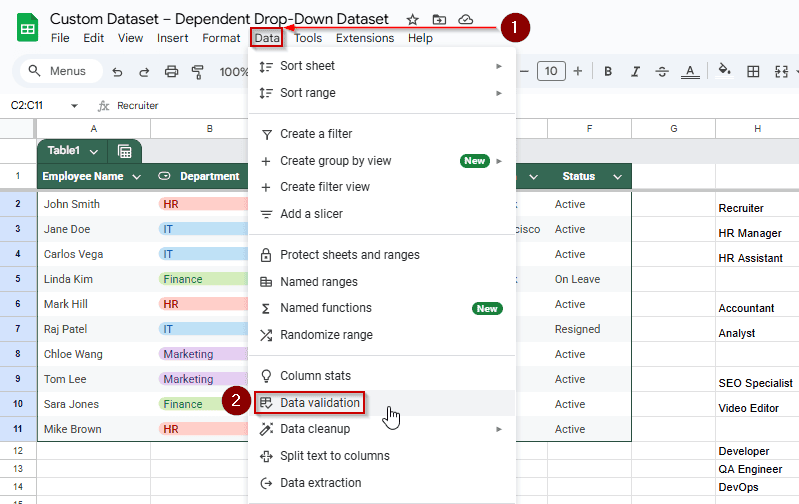The image size is (799, 504).
Task: Print the spreadsheet
Action: tap(171, 71)
